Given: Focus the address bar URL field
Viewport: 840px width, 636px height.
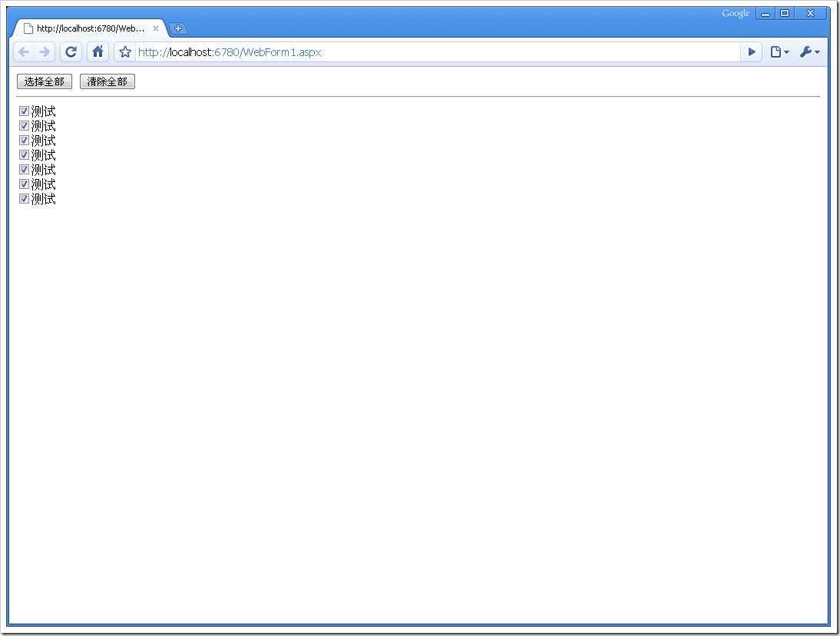Looking at the screenshot, I should [437, 52].
